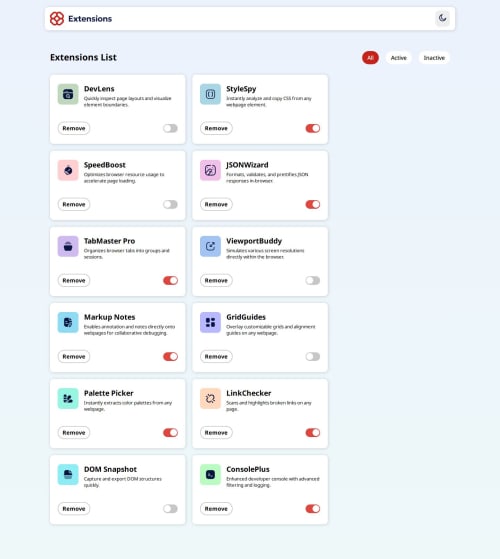
Task: Enable the SpeedBoost extension toggle
Action: click(170, 204)
